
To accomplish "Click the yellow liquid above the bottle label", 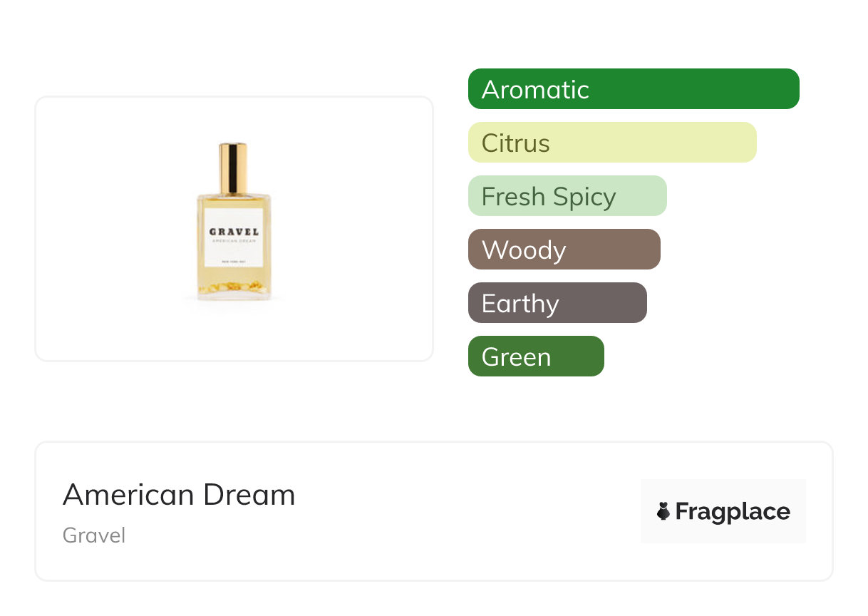I will coord(234,202).
